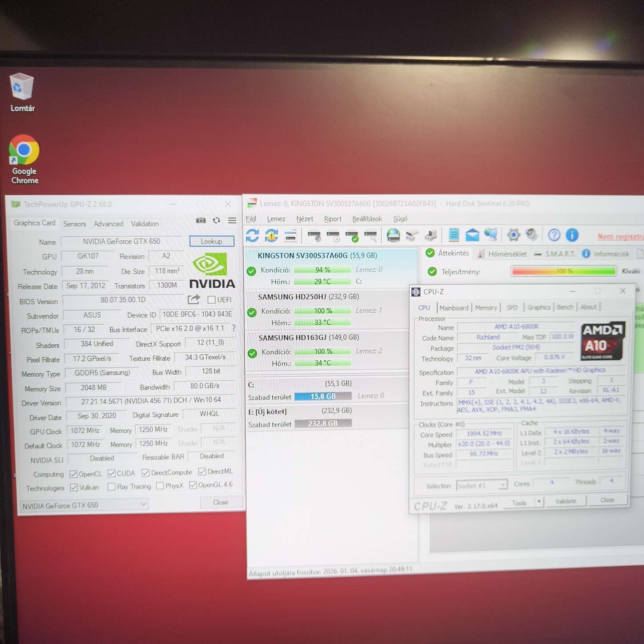Click the network monitor globe icon
Screen dimensions: 644x644
(x=491, y=234)
